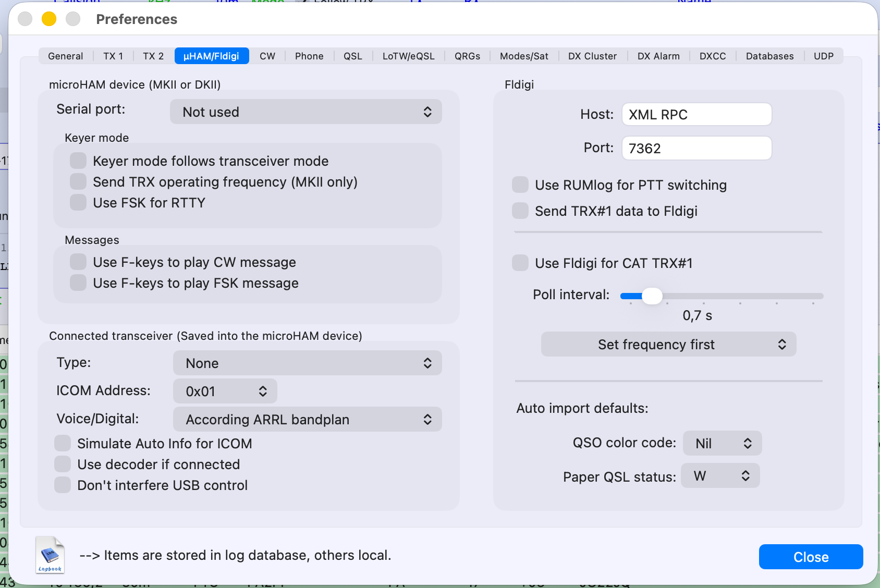Click the Logbook icon at bottom left
Screen dimensions: 880x588
point(50,555)
